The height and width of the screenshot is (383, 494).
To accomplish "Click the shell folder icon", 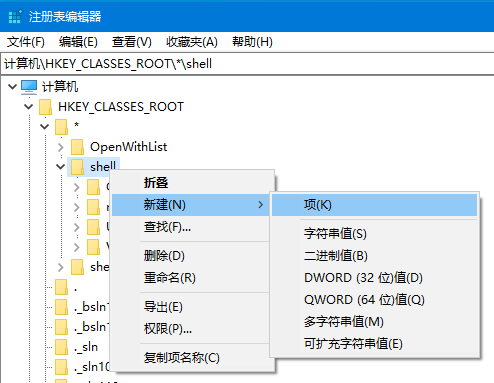I will pyautogui.click(x=77, y=167).
